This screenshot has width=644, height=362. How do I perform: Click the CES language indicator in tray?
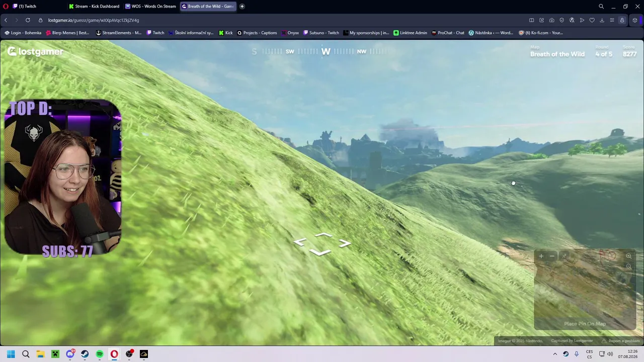coord(589,354)
